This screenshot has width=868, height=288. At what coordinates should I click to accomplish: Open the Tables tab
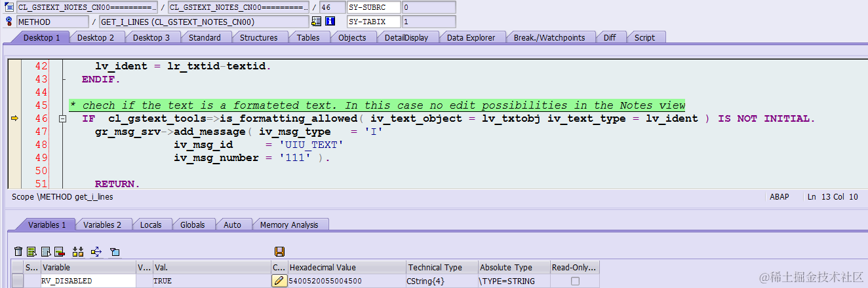[308, 37]
